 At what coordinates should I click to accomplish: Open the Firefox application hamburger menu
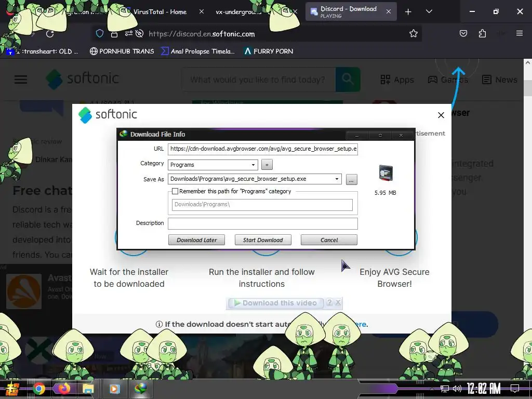point(519,33)
